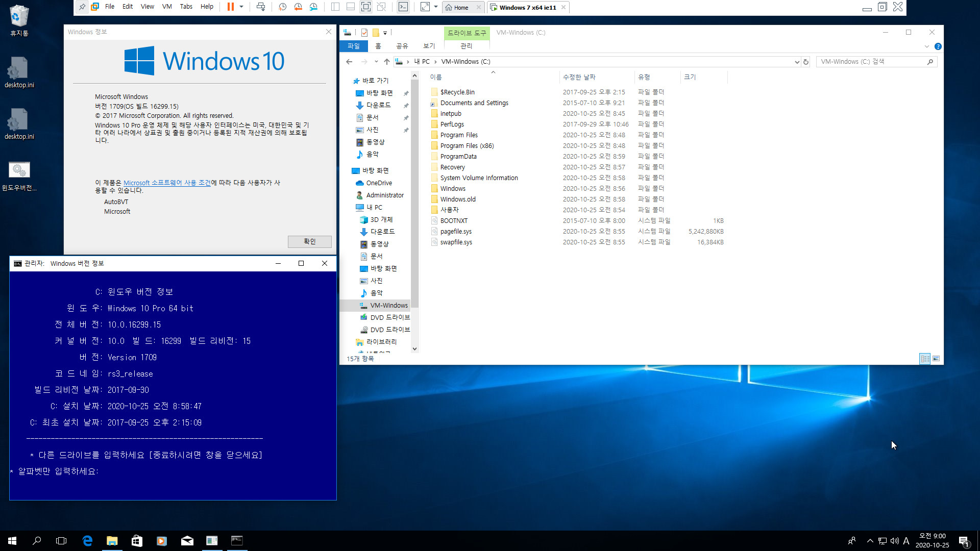Open the 홈 ribbon tab in Explorer
The height and width of the screenshot is (551, 980).
(x=378, y=46)
